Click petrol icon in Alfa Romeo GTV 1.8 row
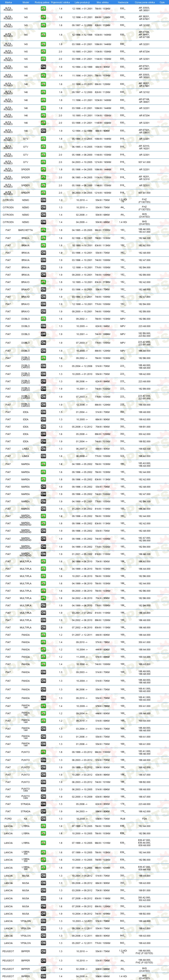 (x=43, y=139)
